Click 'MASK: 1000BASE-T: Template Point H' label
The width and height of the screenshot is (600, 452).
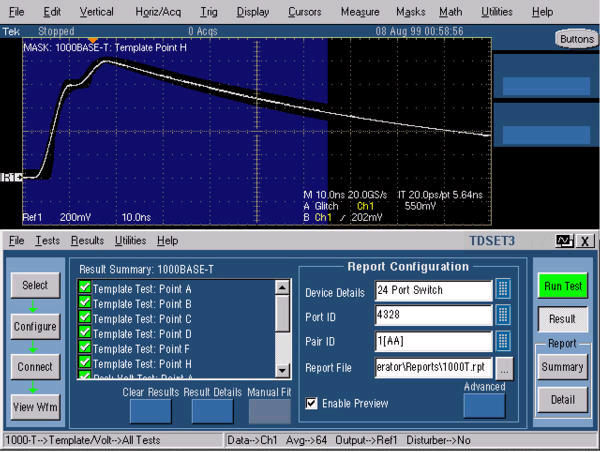click(x=105, y=48)
